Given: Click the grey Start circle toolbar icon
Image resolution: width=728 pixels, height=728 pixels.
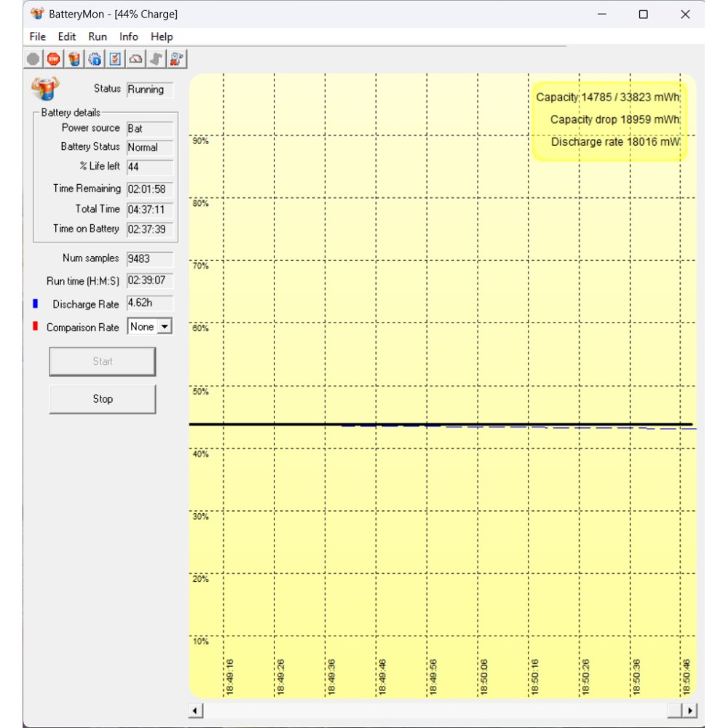Looking at the screenshot, I should click(x=33, y=59).
